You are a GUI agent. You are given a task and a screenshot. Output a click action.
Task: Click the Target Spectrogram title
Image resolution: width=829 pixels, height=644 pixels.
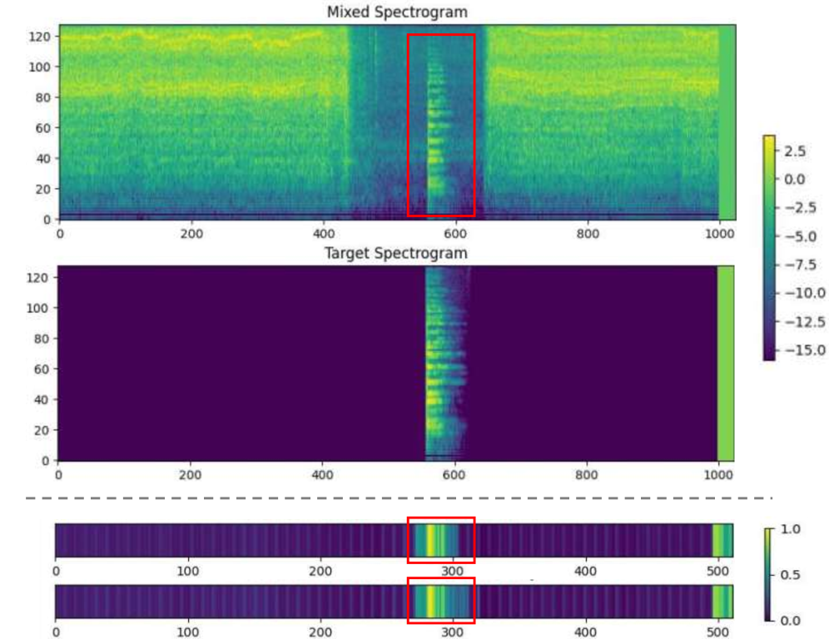point(396,253)
